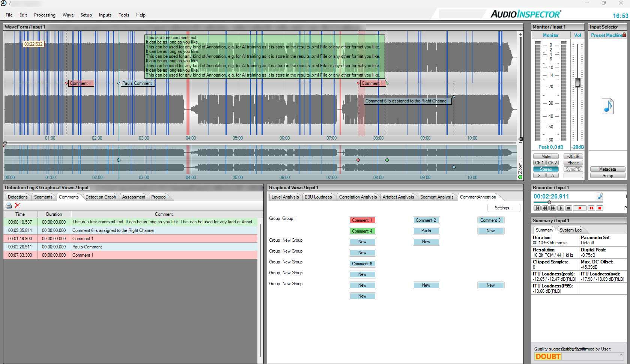Click the red pause recording button
Screen dimensions: 630x364
tap(592, 208)
